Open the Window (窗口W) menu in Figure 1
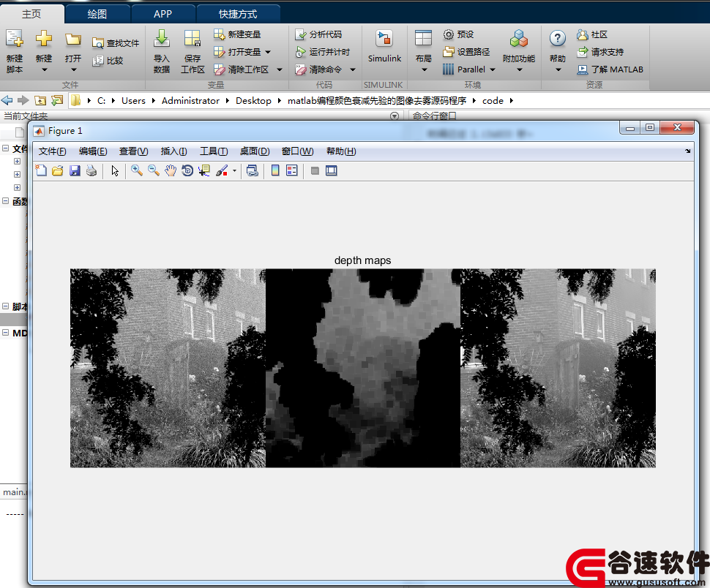710x588 pixels. tap(297, 151)
